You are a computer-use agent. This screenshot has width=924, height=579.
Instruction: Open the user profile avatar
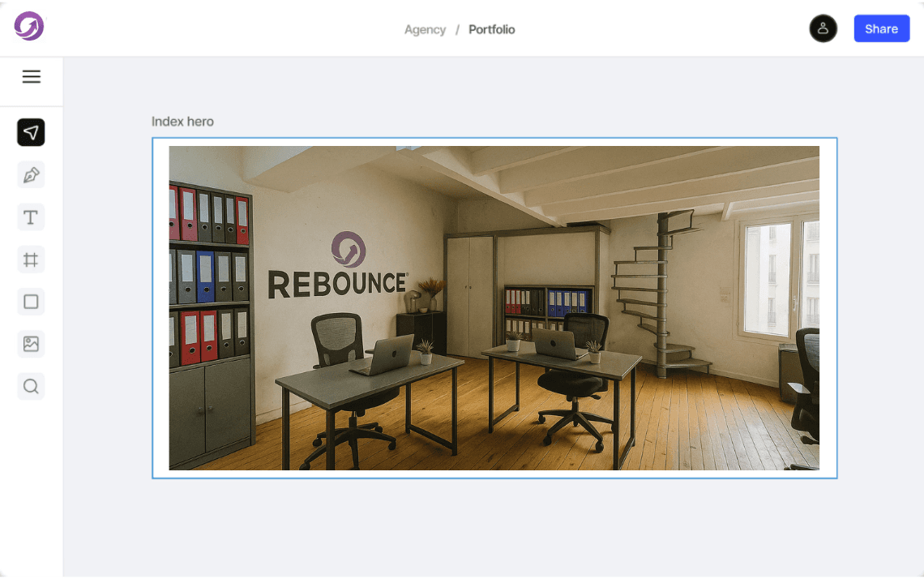point(823,28)
